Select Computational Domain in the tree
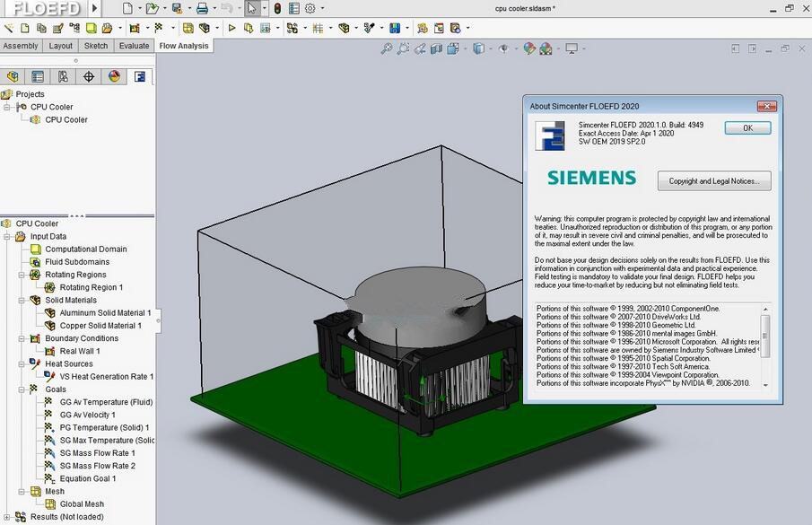The width and height of the screenshot is (812, 525). point(86,249)
